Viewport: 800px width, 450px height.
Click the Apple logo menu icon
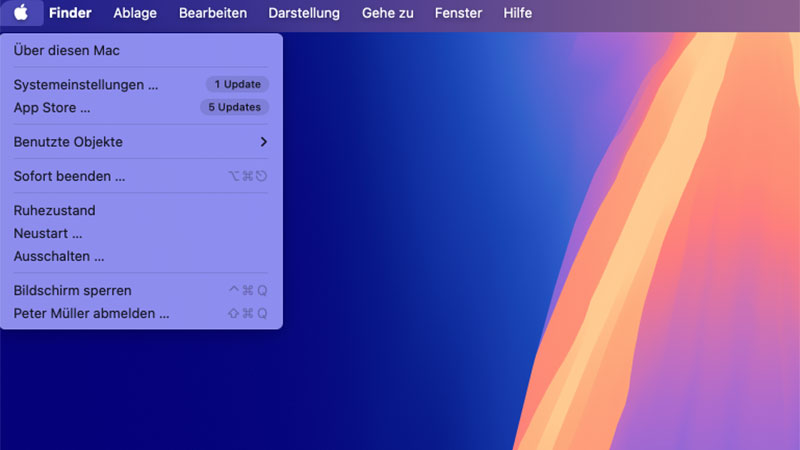[21, 13]
